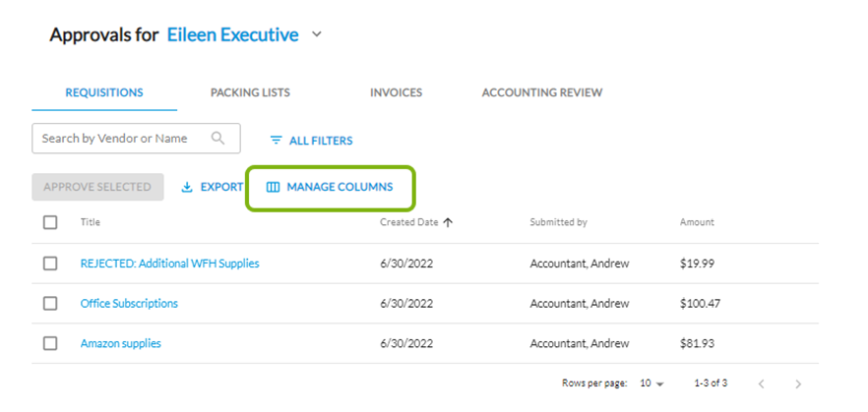Viewport: 868px width, 412px height.
Task: Tick the Amazon supplies row checkbox
Action: click(50, 343)
